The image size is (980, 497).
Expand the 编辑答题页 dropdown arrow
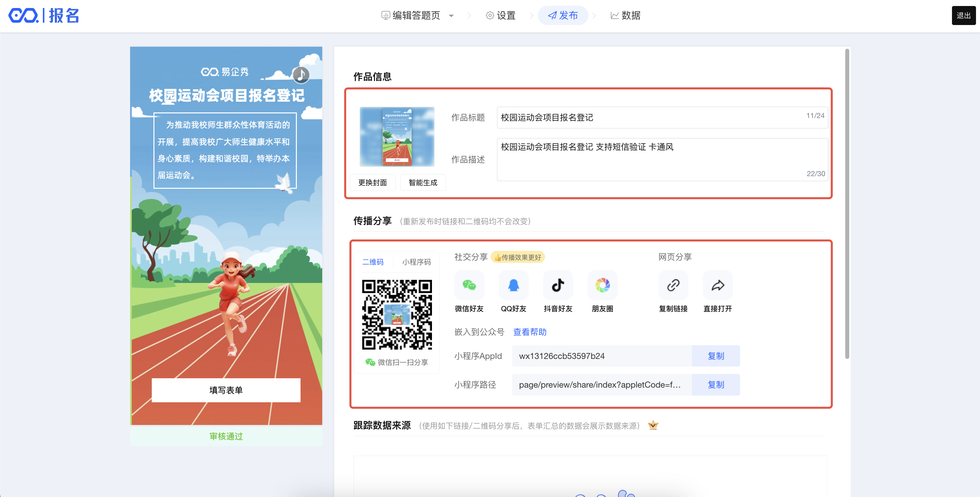[451, 16]
